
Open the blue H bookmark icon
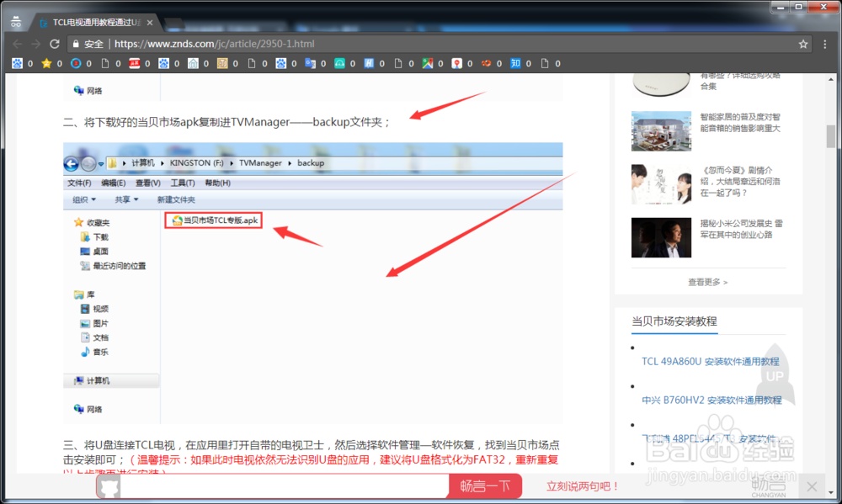click(x=369, y=63)
